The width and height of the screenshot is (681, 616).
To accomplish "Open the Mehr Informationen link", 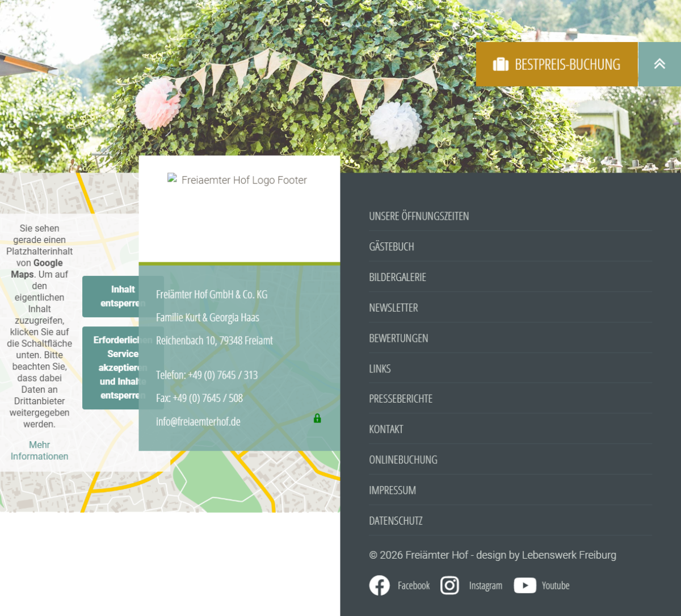I will click(39, 451).
